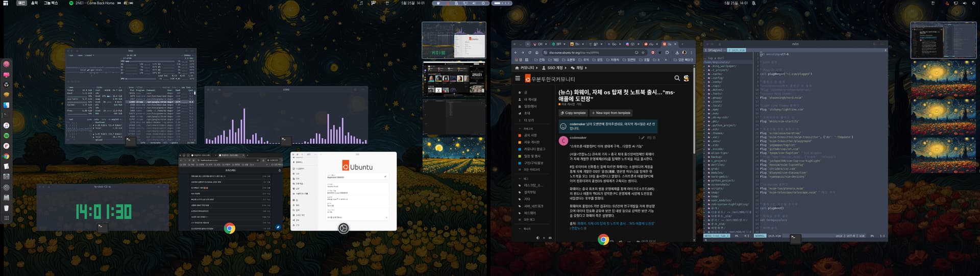Open Chrome extensions puzzle icon
The width and height of the screenshot is (980, 276).
[x=667, y=53]
